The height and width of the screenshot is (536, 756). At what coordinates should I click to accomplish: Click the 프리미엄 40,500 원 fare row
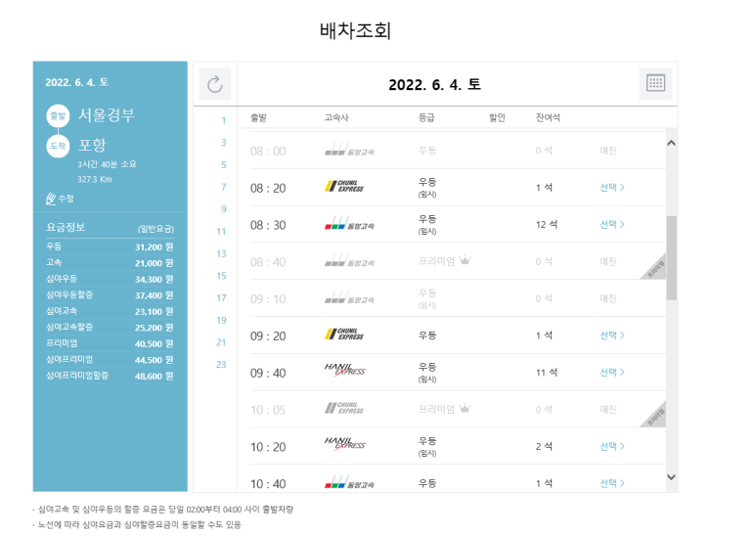point(110,343)
